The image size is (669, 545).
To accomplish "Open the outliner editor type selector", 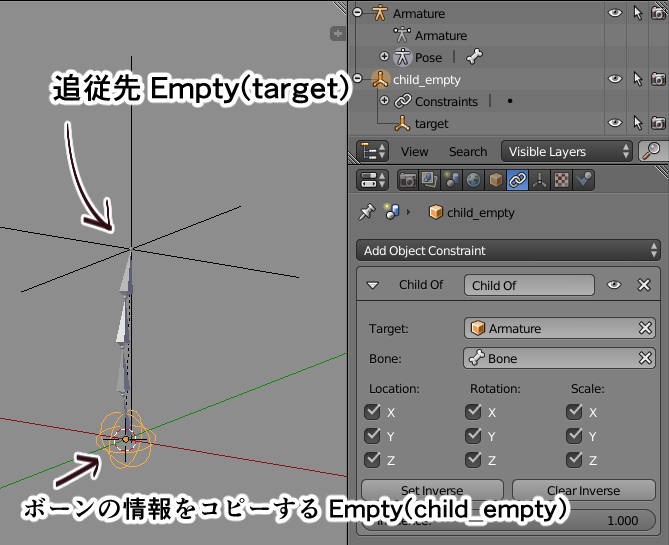I will click(x=372, y=151).
